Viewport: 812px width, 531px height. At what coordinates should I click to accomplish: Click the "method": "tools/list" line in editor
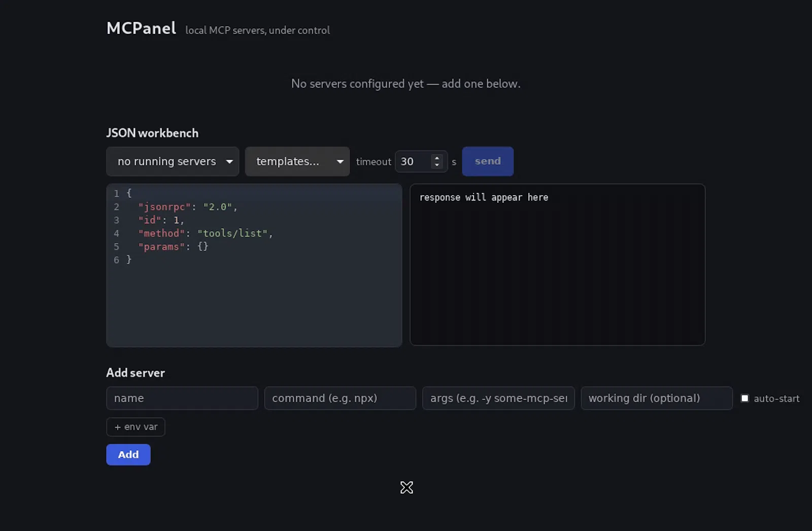pyautogui.click(x=206, y=233)
